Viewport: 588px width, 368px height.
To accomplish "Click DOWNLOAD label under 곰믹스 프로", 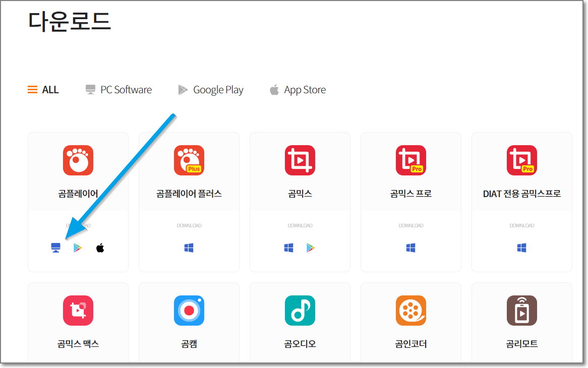I will (x=411, y=226).
